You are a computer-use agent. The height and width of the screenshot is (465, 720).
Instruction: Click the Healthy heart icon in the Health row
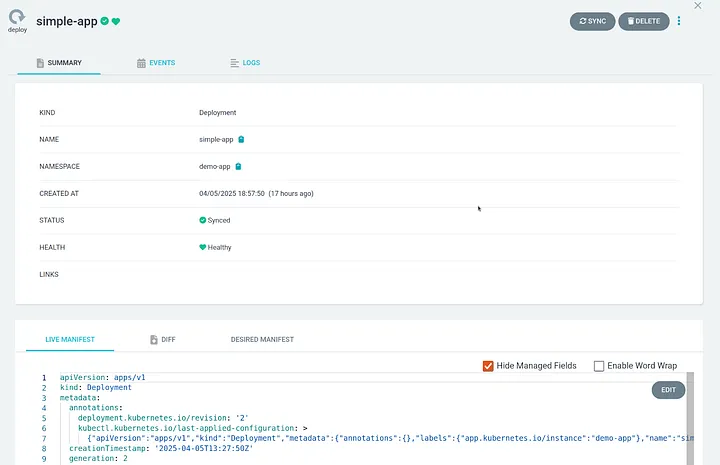pyautogui.click(x=203, y=247)
